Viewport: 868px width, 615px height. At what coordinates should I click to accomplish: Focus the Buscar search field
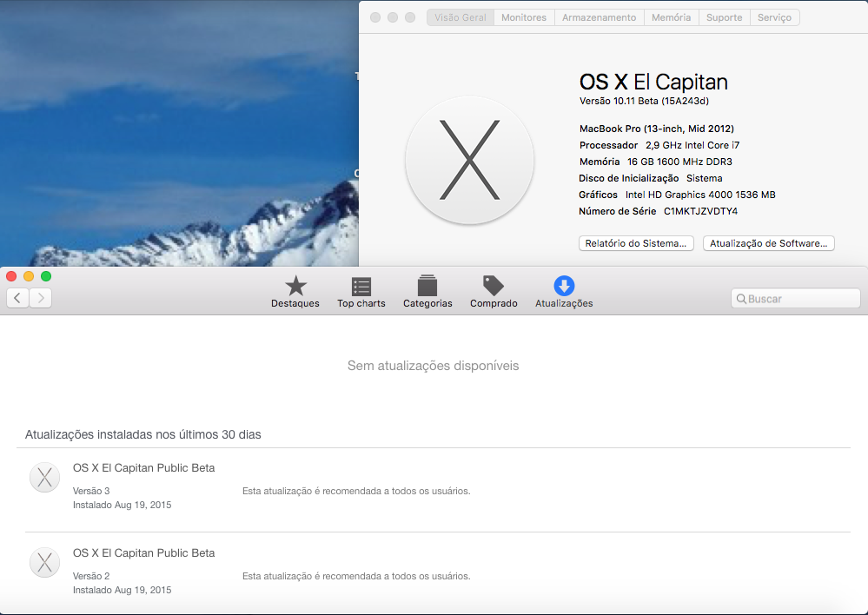tap(796, 299)
